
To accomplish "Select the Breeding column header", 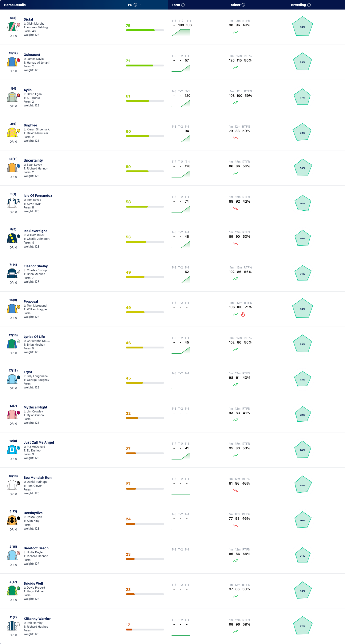I will (298, 5).
